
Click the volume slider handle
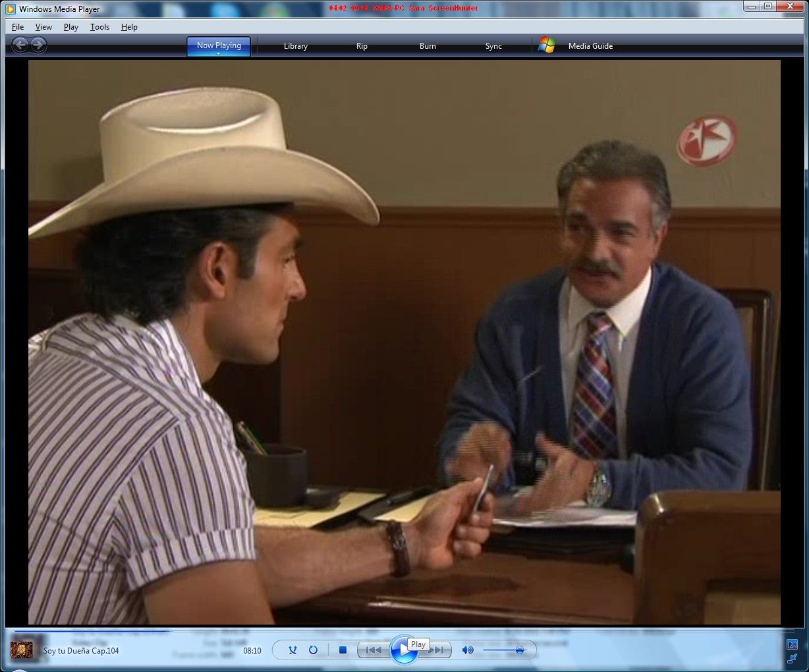pyautogui.click(x=520, y=650)
